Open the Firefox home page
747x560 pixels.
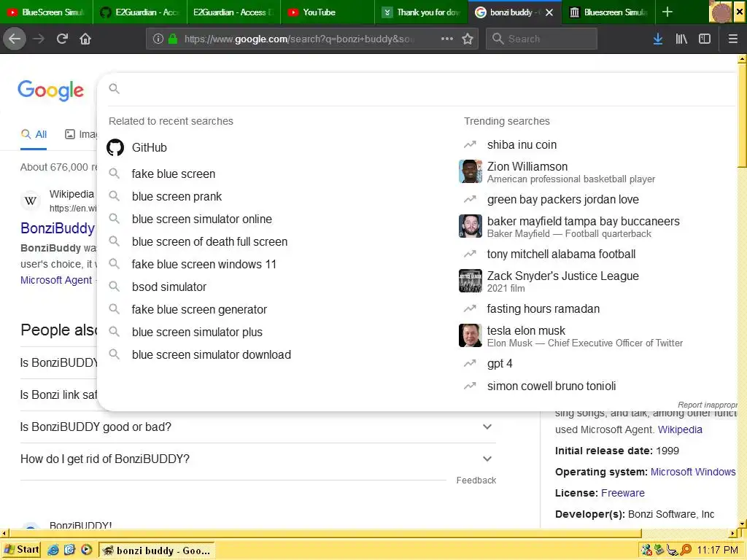point(85,39)
